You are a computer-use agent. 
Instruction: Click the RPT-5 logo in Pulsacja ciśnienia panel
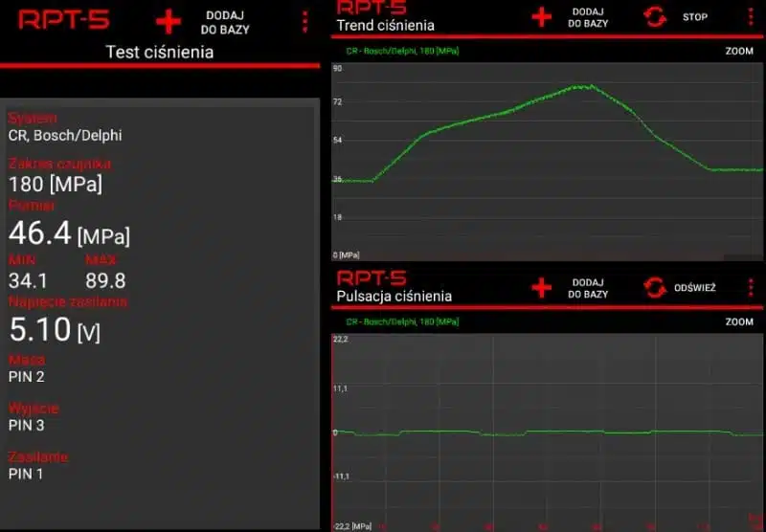click(x=372, y=278)
